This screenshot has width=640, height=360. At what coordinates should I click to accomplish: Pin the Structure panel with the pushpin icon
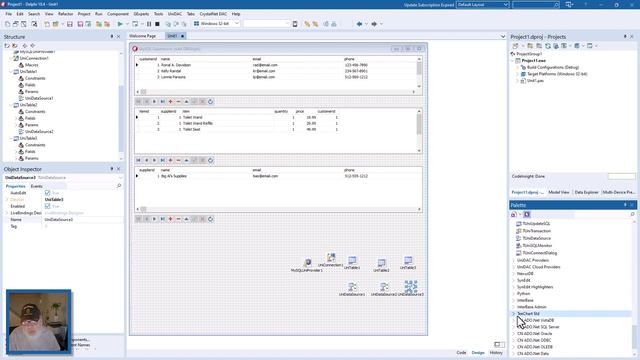111,37
